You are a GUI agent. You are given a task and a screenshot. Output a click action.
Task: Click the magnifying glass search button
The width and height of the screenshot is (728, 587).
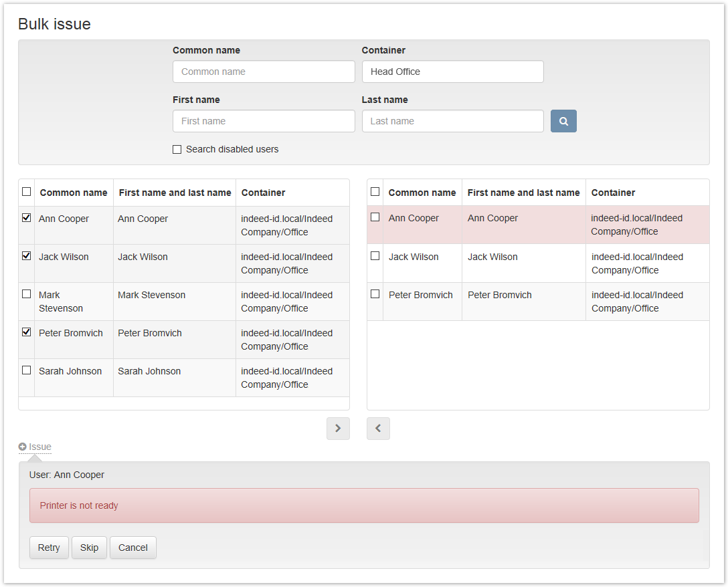pyautogui.click(x=563, y=121)
